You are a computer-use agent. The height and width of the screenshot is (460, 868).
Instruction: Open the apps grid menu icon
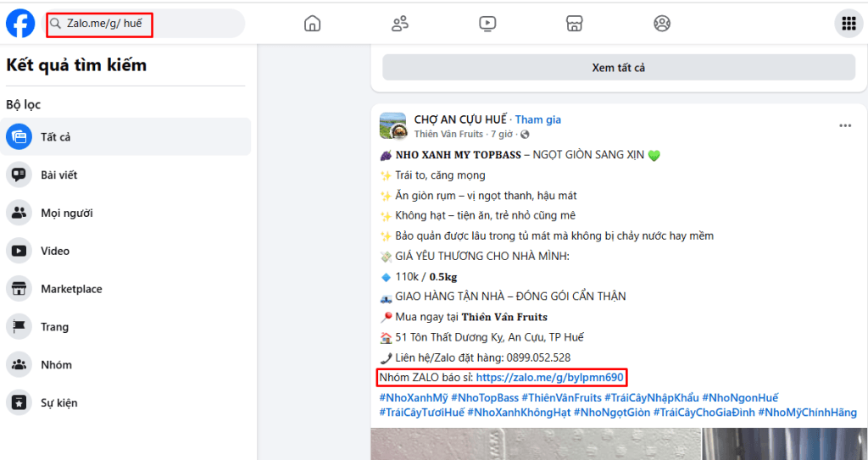(x=847, y=24)
